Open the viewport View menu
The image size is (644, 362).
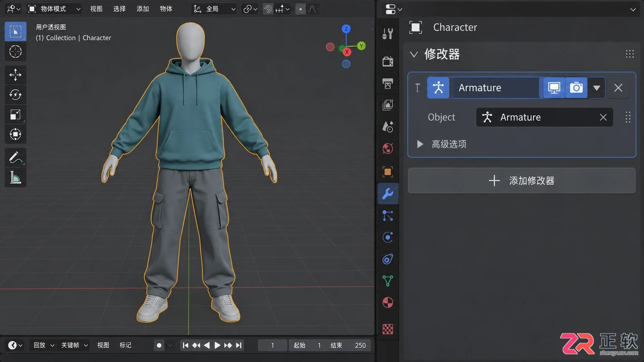click(96, 9)
